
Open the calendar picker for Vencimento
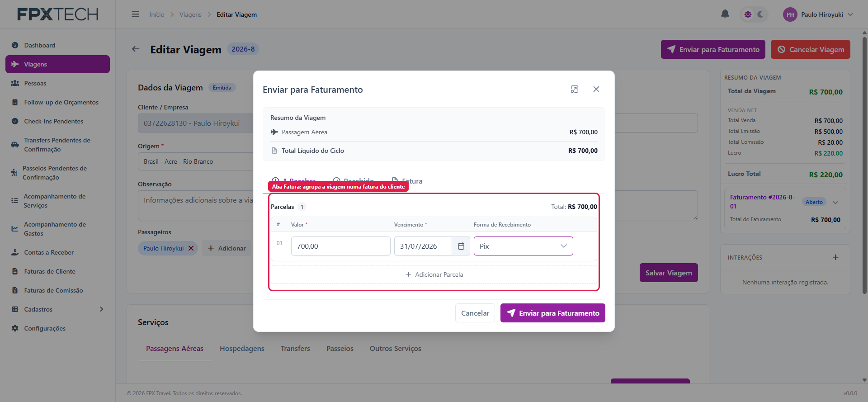click(x=461, y=246)
